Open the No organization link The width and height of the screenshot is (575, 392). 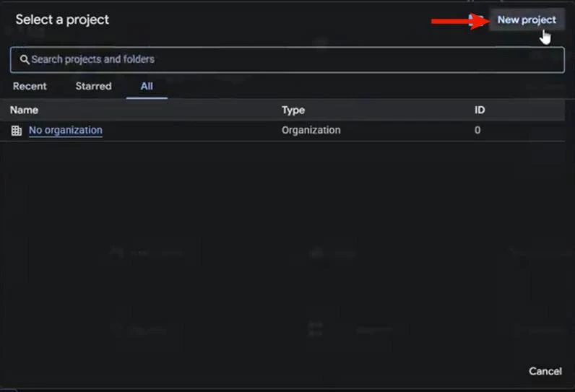click(66, 131)
